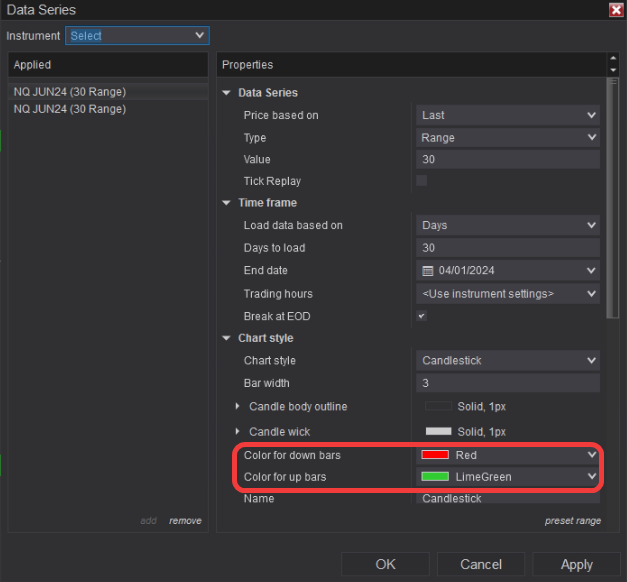The width and height of the screenshot is (627, 582).
Task: Close the Data Series dialog
Action: [616, 10]
